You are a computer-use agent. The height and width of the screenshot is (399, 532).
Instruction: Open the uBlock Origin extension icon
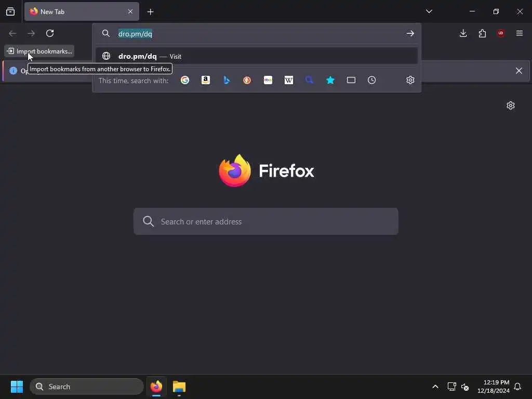tap(501, 33)
